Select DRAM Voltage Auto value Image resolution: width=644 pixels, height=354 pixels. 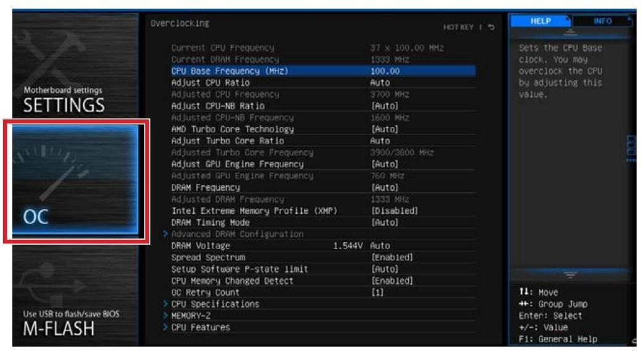[x=380, y=246]
